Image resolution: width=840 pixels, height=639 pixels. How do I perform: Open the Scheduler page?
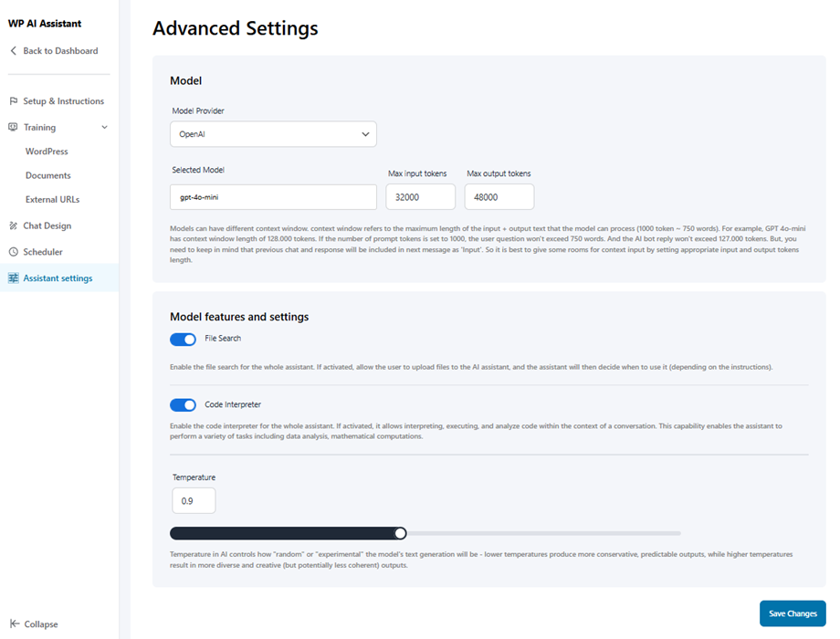tap(43, 252)
